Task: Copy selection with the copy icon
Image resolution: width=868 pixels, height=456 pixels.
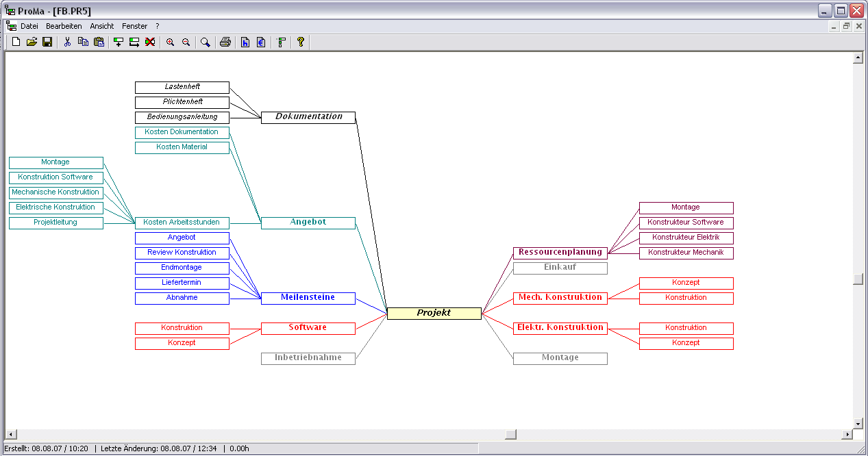Action: pos(83,42)
